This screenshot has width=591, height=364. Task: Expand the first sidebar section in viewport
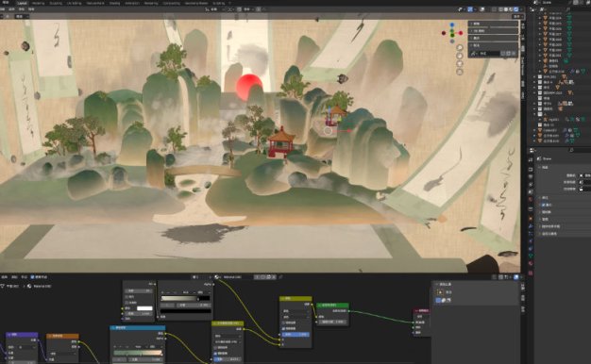coord(493,24)
